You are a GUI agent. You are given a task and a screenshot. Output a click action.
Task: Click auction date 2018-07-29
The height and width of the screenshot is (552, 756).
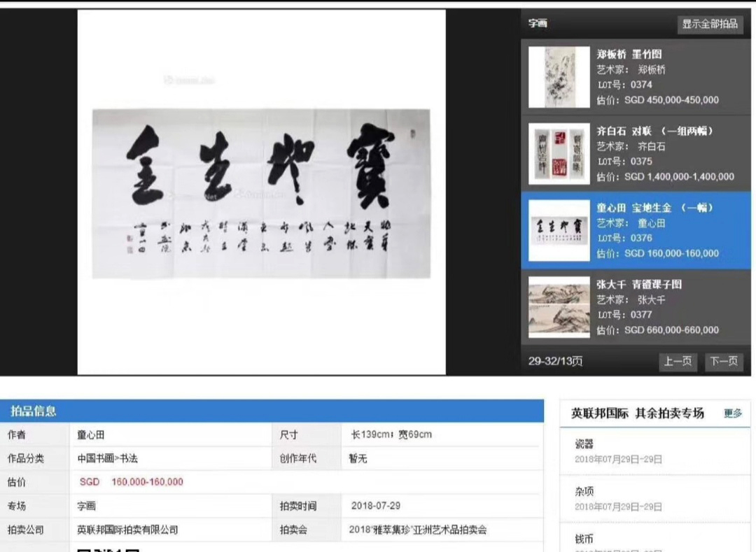(x=376, y=506)
